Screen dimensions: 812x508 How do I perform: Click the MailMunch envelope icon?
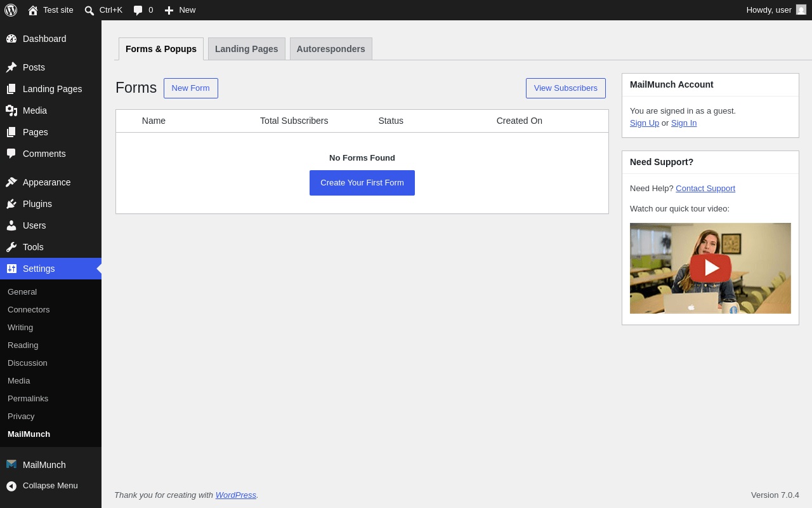(11, 464)
